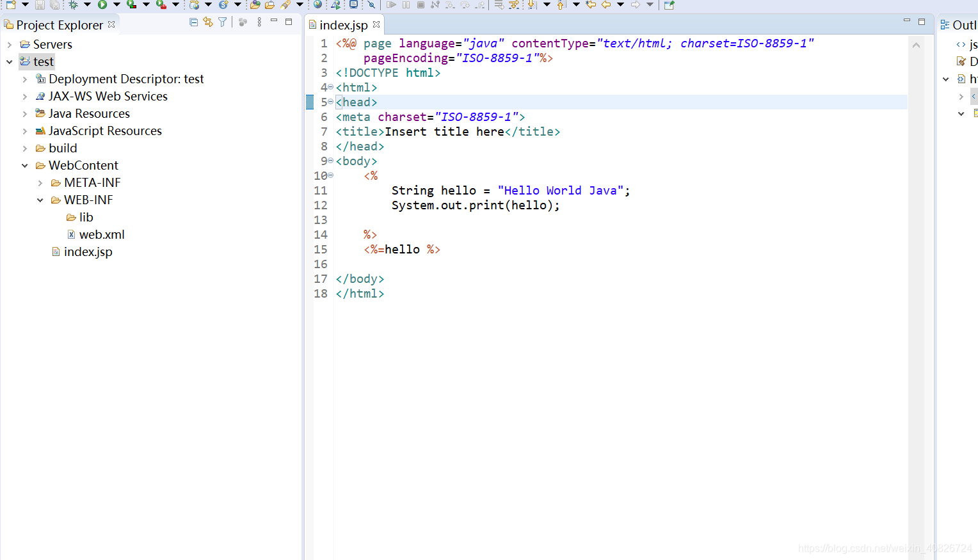Open the Run configurations dropdown arrow
The width and height of the screenshot is (978, 560).
point(116,4)
